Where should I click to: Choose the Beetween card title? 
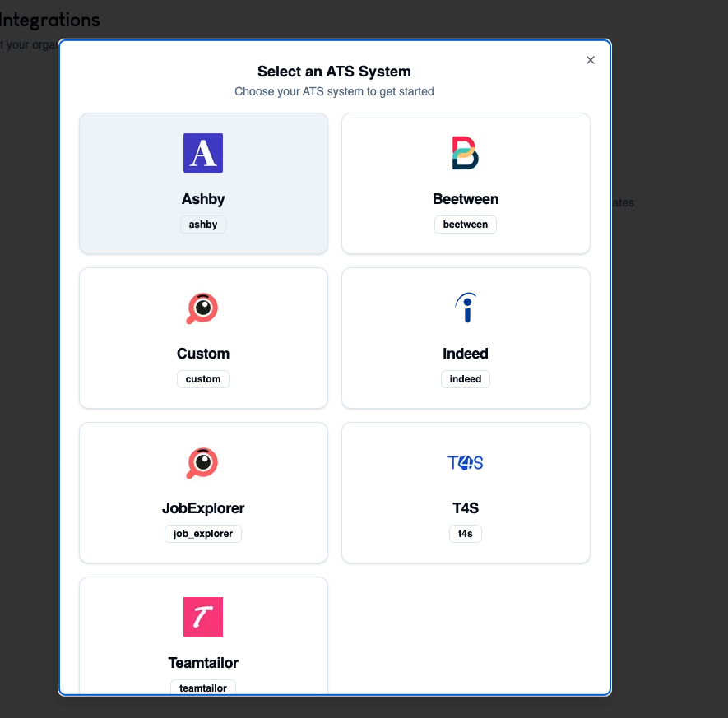coord(466,199)
